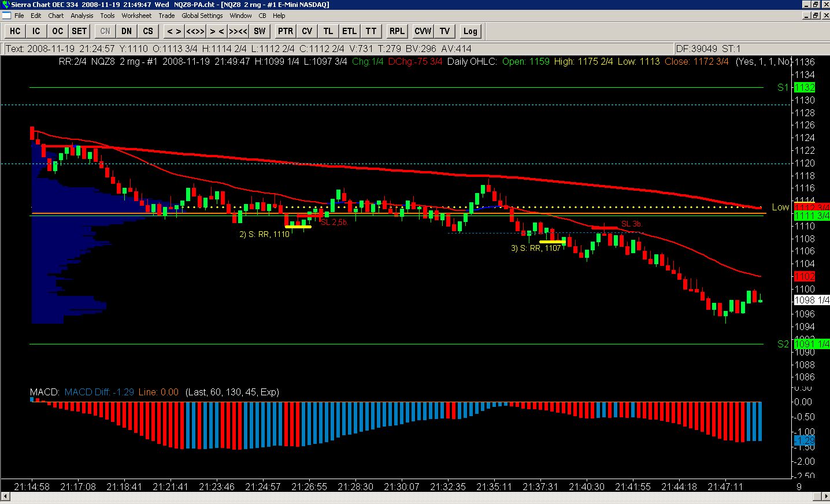Close the NQZ8-PA chart child window
This screenshot has width=830, height=504.
point(825,16)
